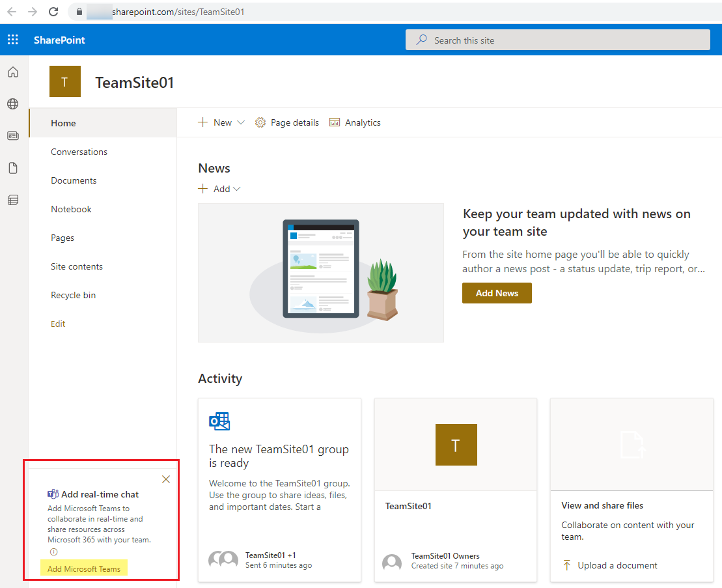Reload the page with the refresh icon

tap(53, 12)
